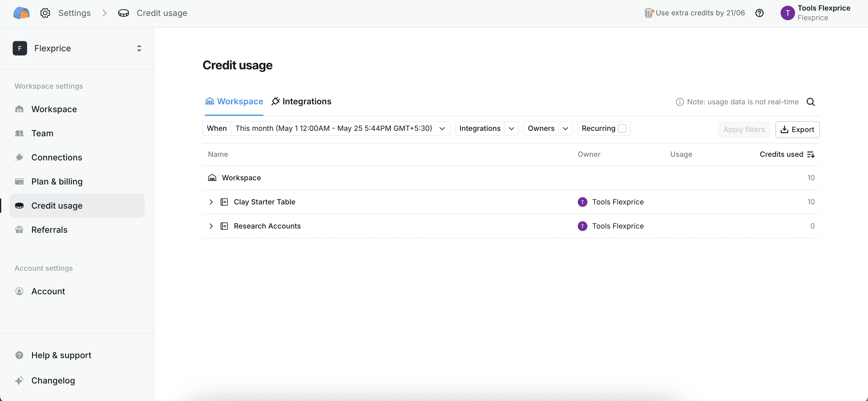The width and height of the screenshot is (868, 401).
Task: Switch to the Workspace tab
Action: pyautogui.click(x=234, y=101)
